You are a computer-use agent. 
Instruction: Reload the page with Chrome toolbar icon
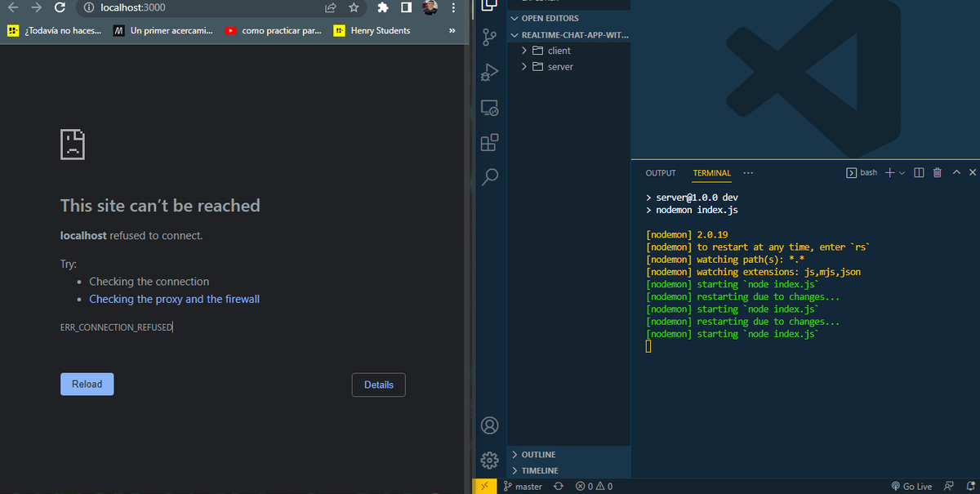(60, 7)
